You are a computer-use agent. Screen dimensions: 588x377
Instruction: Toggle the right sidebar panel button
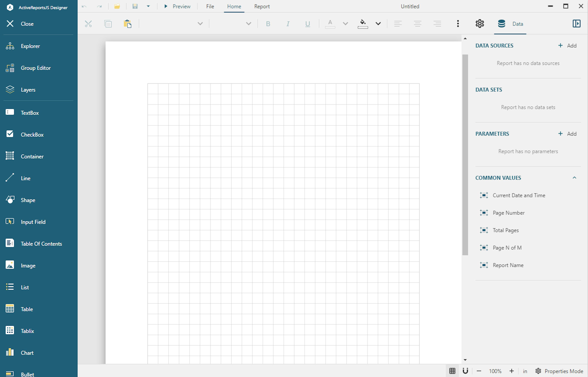tap(576, 24)
